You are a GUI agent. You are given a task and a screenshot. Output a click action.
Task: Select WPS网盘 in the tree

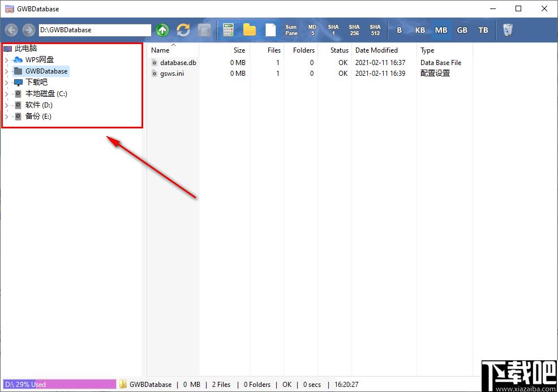[x=40, y=60]
